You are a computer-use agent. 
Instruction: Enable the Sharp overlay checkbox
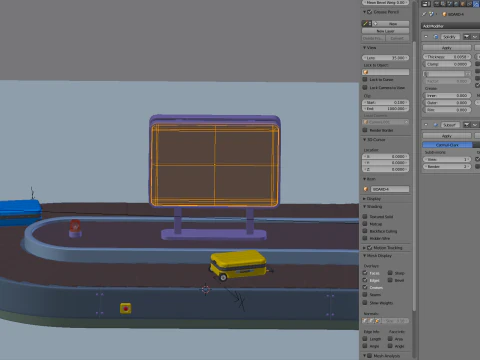(x=390, y=273)
